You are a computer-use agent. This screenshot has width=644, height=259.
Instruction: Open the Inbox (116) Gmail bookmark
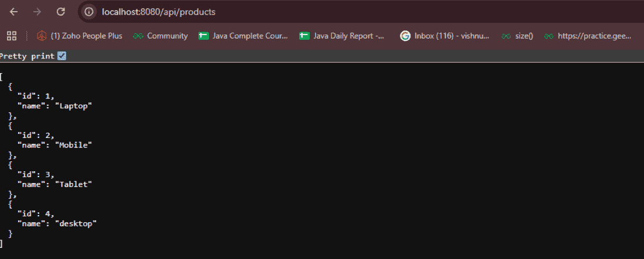(445, 36)
